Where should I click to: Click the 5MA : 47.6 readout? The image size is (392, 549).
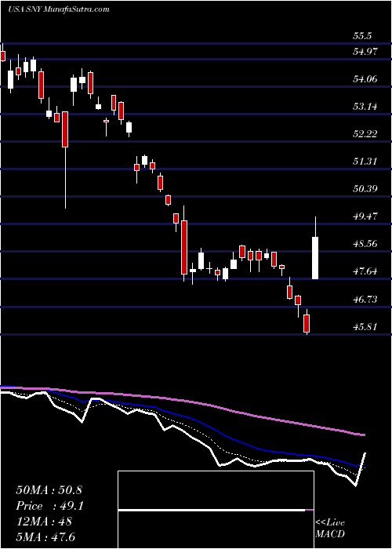coord(45,536)
